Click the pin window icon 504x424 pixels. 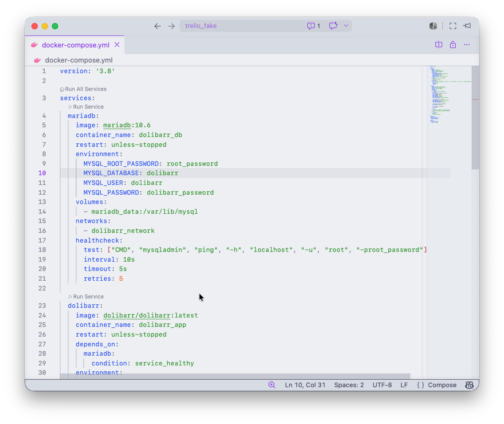[x=467, y=26]
